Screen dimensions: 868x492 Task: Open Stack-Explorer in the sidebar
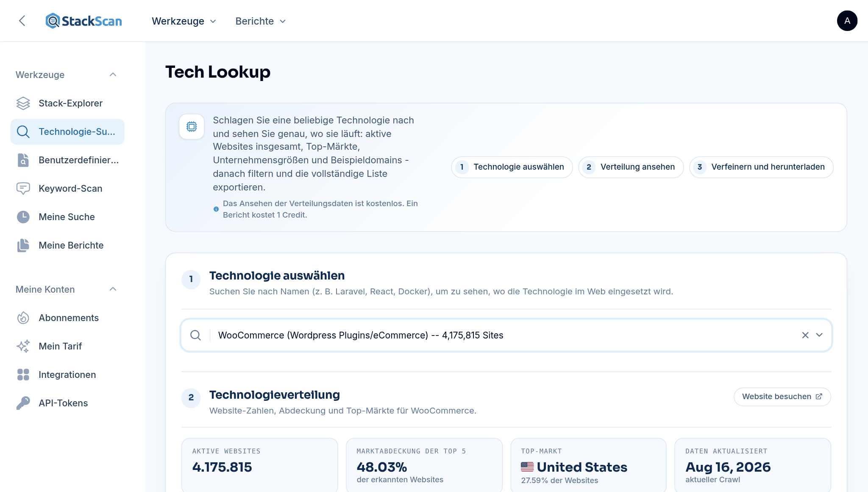tap(67, 103)
